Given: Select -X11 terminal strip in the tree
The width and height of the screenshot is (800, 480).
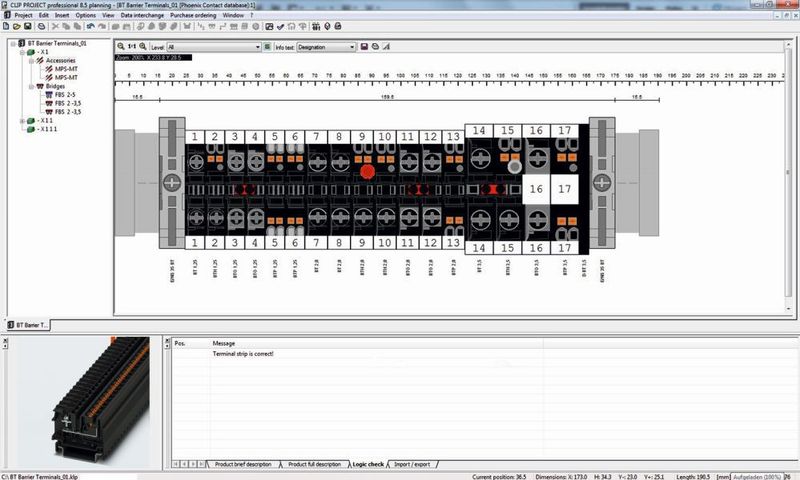Looking at the screenshot, I should [x=45, y=121].
